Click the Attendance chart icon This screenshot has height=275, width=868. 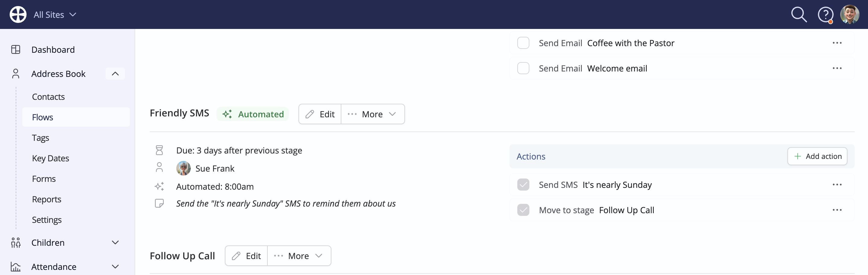15,267
